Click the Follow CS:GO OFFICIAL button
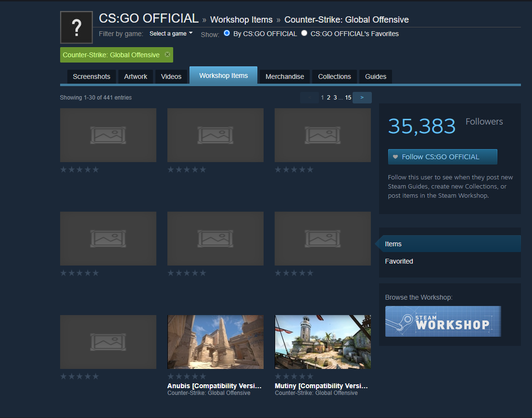 pyautogui.click(x=443, y=157)
